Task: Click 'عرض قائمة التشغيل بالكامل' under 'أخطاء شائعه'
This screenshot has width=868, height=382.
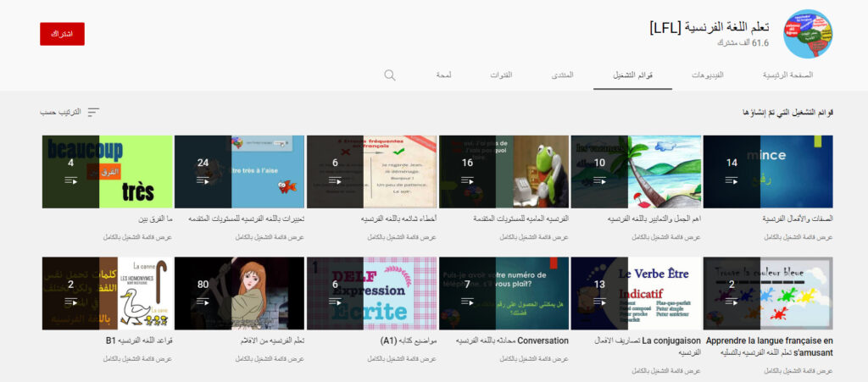Action: (402, 237)
